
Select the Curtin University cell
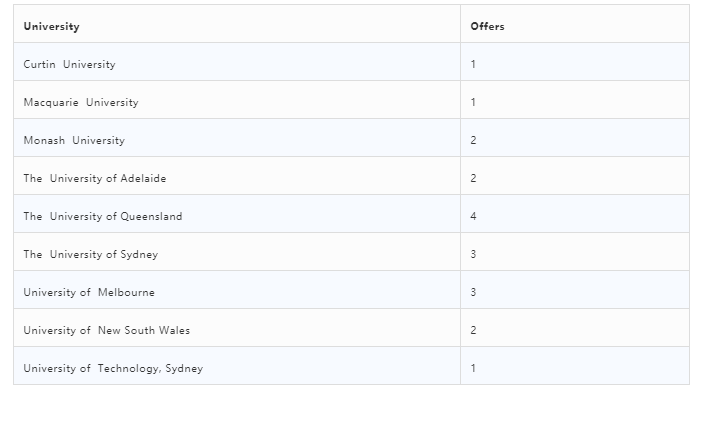pyautogui.click(x=237, y=62)
